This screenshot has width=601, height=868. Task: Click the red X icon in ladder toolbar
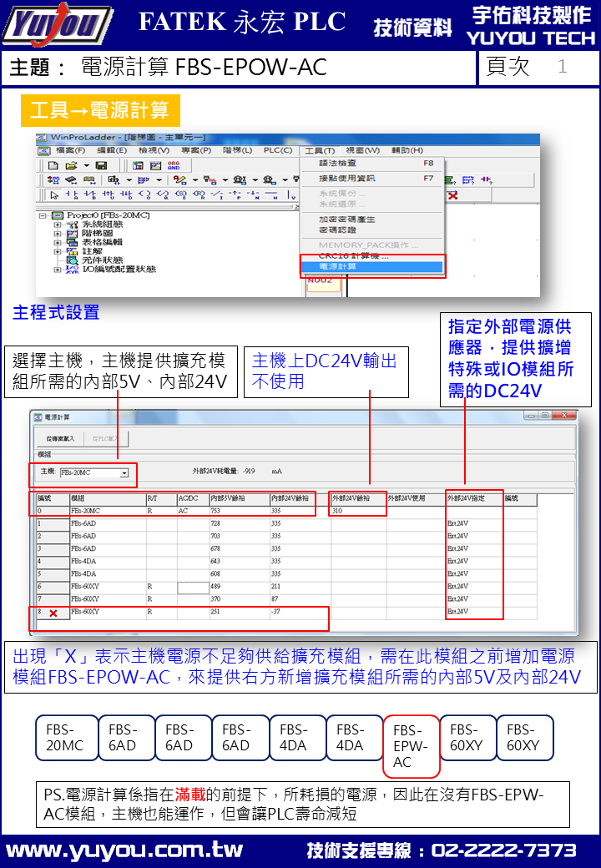click(x=452, y=195)
